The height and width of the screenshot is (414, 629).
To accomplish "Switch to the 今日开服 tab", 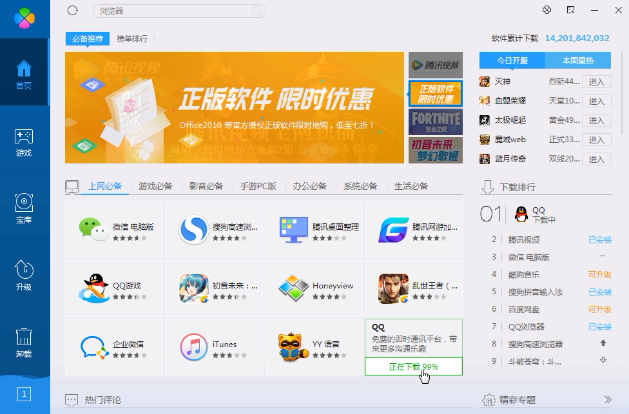I will (512, 61).
